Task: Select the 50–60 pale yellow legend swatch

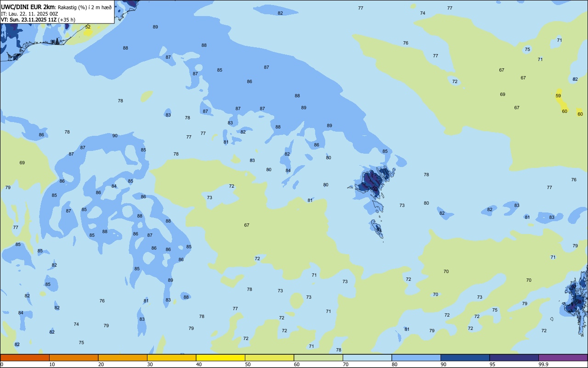Action: (x=269, y=357)
